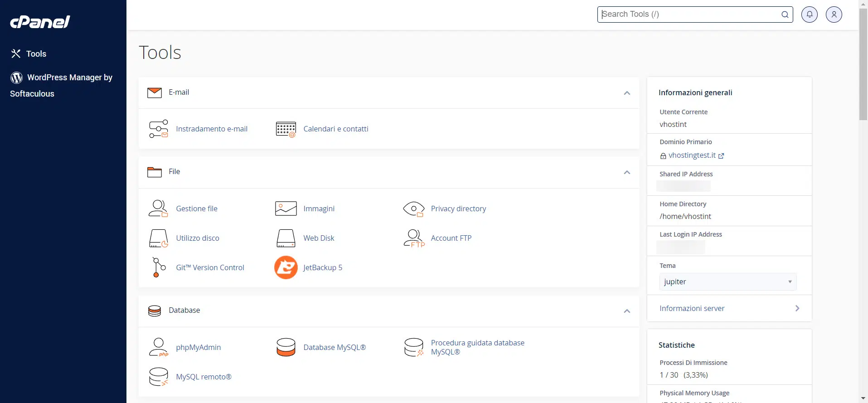The image size is (868, 403).
Task: Click the Utilizzo disco icon
Action: (x=159, y=238)
